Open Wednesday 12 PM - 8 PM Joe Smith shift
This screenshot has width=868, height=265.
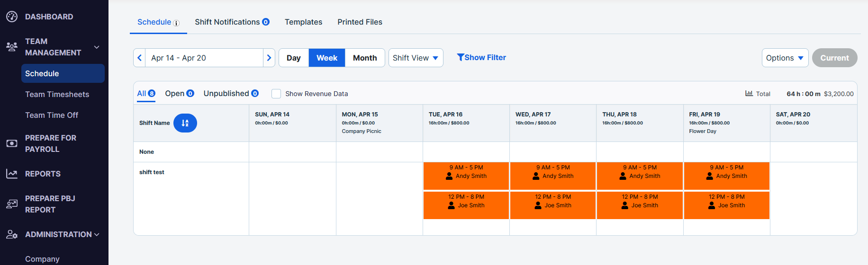[553, 205]
